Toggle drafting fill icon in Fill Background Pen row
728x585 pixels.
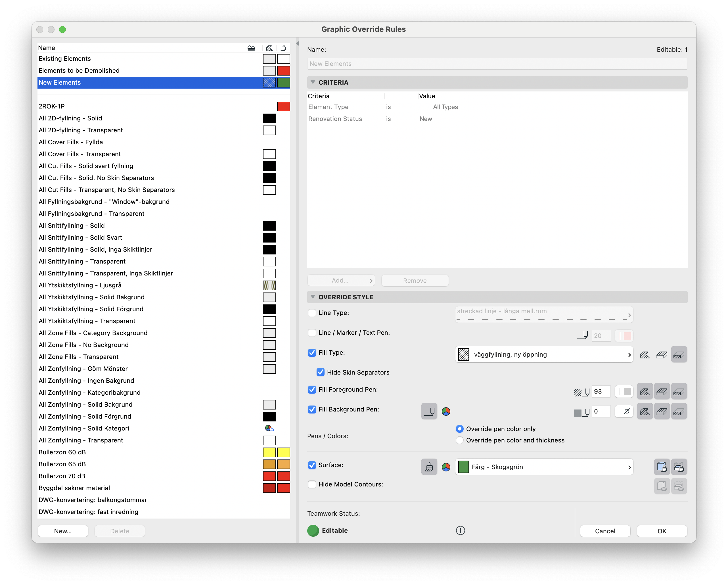[x=645, y=411]
